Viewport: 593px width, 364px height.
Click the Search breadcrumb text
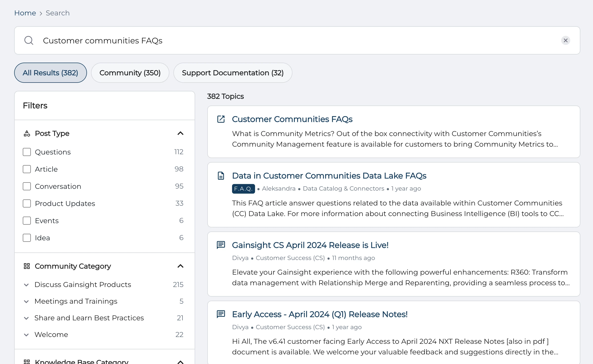(x=58, y=13)
